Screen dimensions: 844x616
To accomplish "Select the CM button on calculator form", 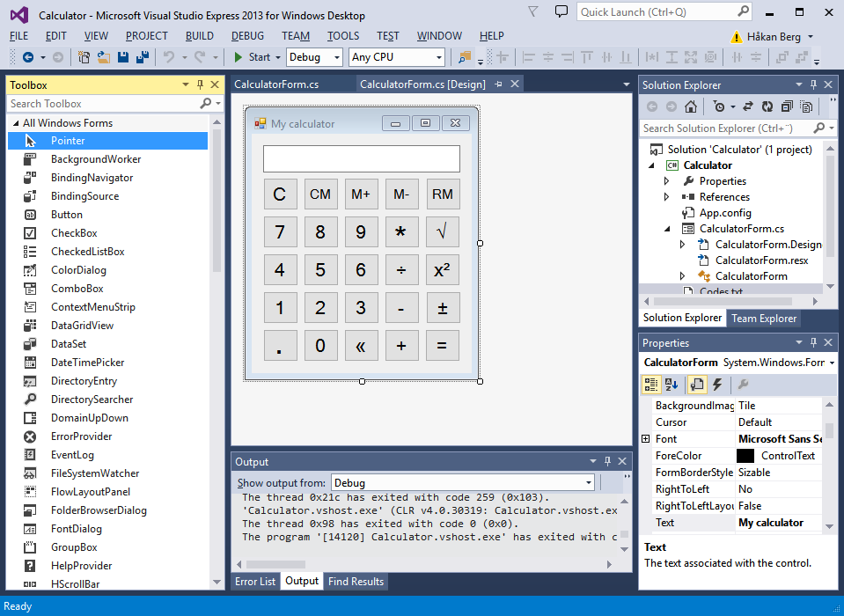I will point(320,194).
